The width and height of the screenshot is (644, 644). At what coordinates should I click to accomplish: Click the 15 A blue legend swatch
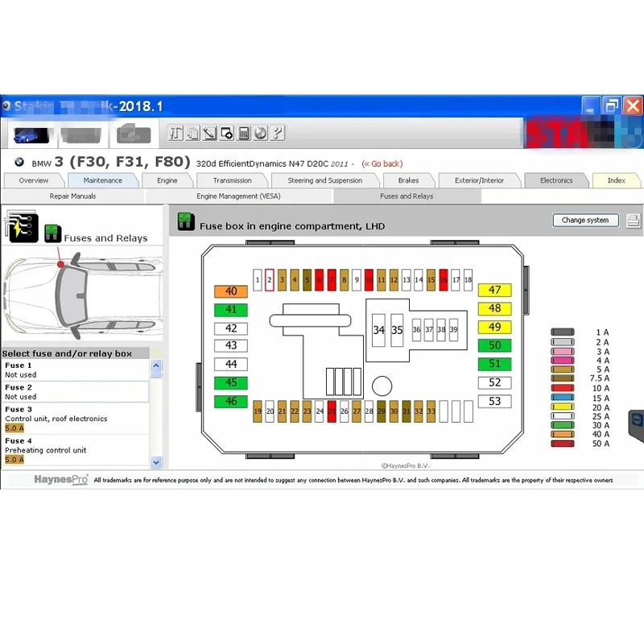click(562, 398)
